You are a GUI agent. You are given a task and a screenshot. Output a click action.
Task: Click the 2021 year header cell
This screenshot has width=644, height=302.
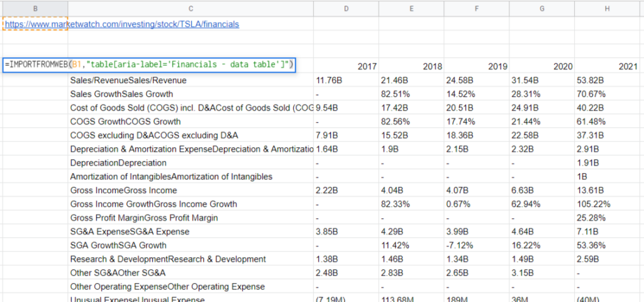(x=608, y=66)
